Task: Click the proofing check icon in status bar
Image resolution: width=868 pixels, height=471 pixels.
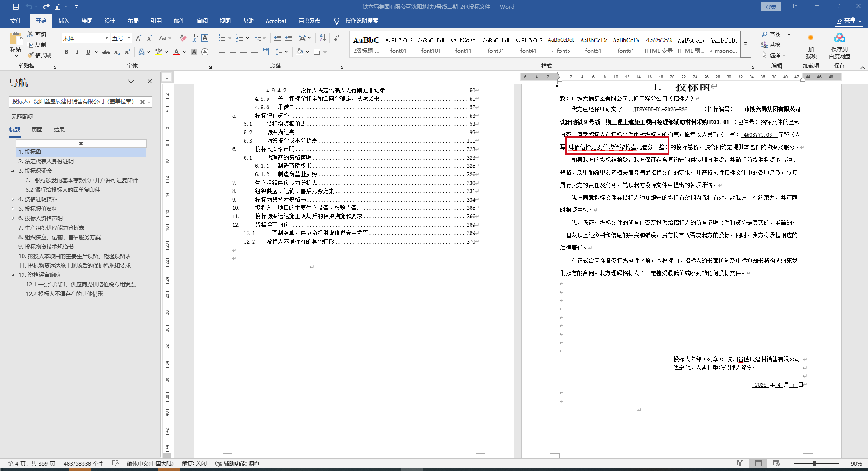Action: pos(115,463)
